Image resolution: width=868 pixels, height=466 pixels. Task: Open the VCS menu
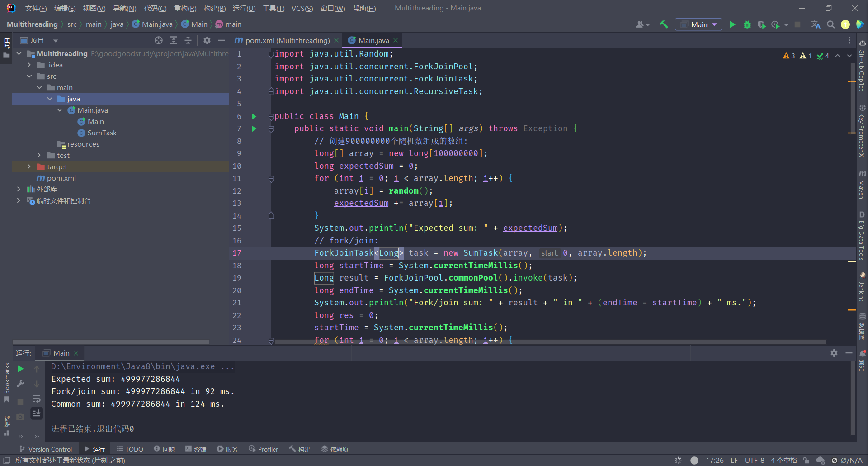tap(302, 8)
